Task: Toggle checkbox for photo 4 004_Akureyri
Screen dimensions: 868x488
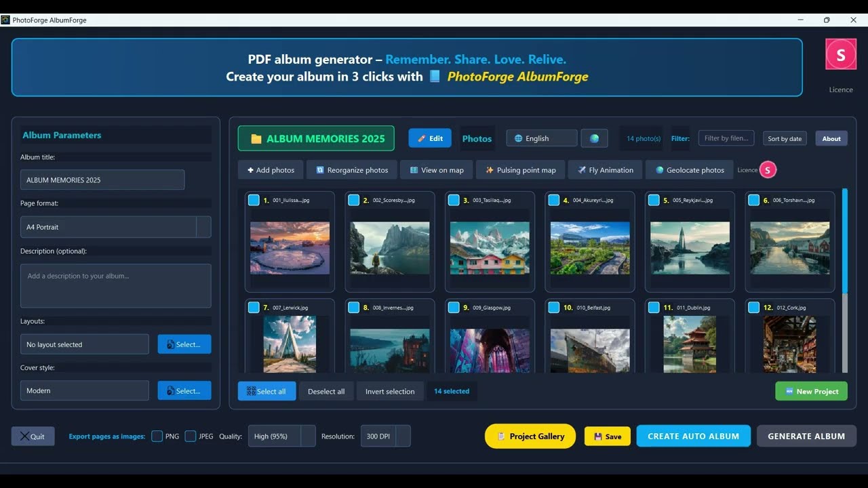Action: coord(553,200)
